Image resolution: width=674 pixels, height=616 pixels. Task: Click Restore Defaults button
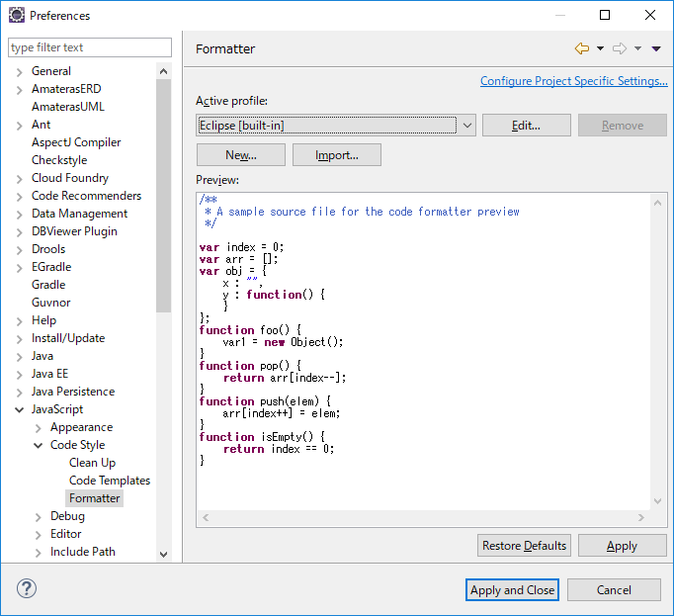click(524, 546)
